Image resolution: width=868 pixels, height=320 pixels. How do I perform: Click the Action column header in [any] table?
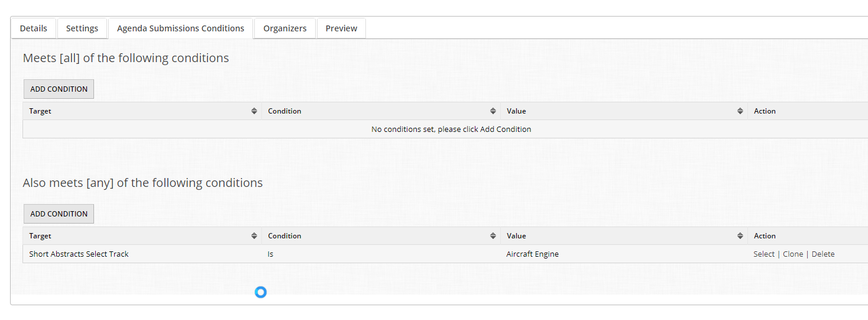[x=765, y=236]
